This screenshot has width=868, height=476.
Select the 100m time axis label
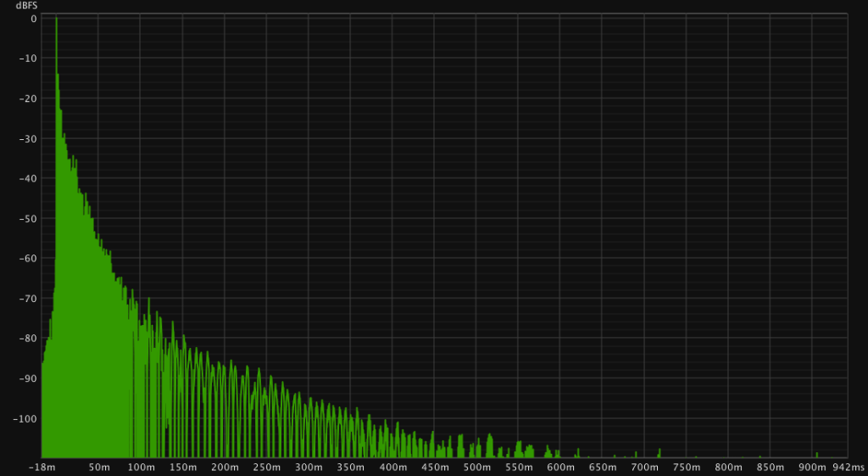pyautogui.click(x=141, y=468)
